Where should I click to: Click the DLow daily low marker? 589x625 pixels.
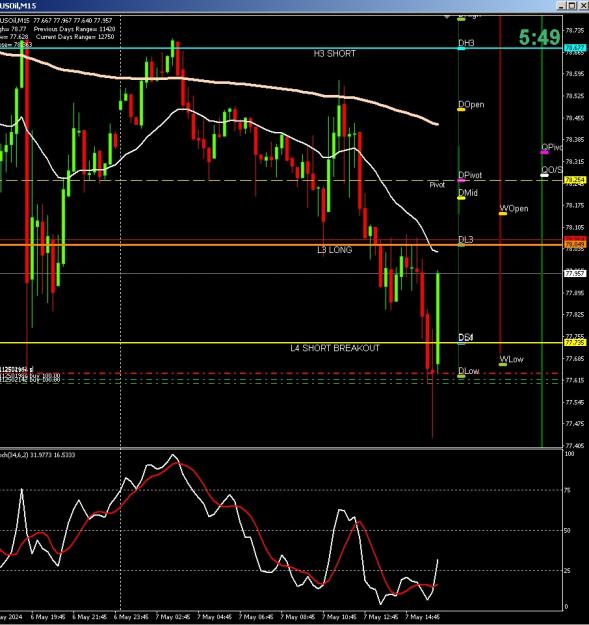[461, 376]
